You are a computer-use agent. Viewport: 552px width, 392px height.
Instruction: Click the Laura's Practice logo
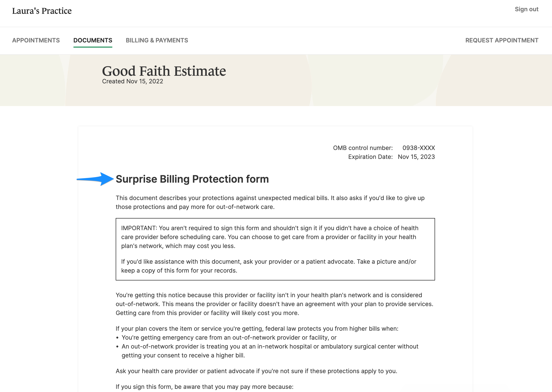point(42,11)
